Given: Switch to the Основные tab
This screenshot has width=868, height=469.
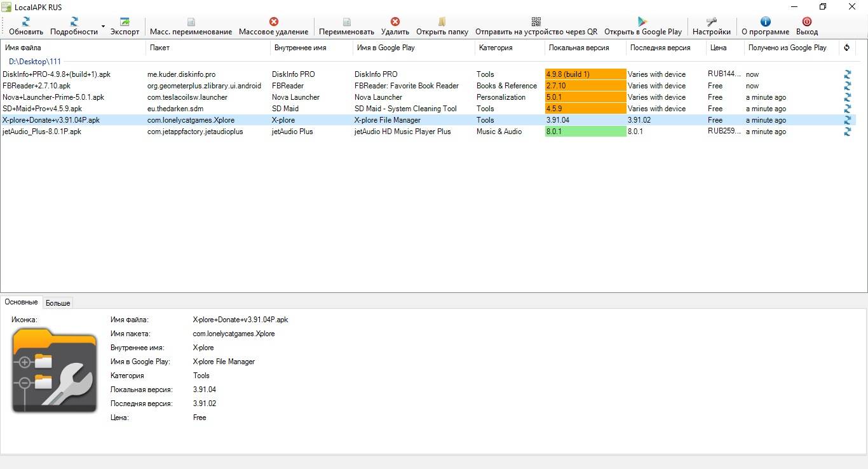Looking at the screenshot, I should (x=22, y=302).
